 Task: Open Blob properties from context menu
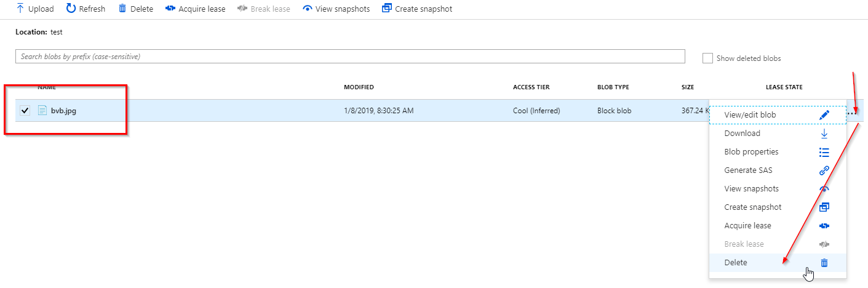point(751,152)
